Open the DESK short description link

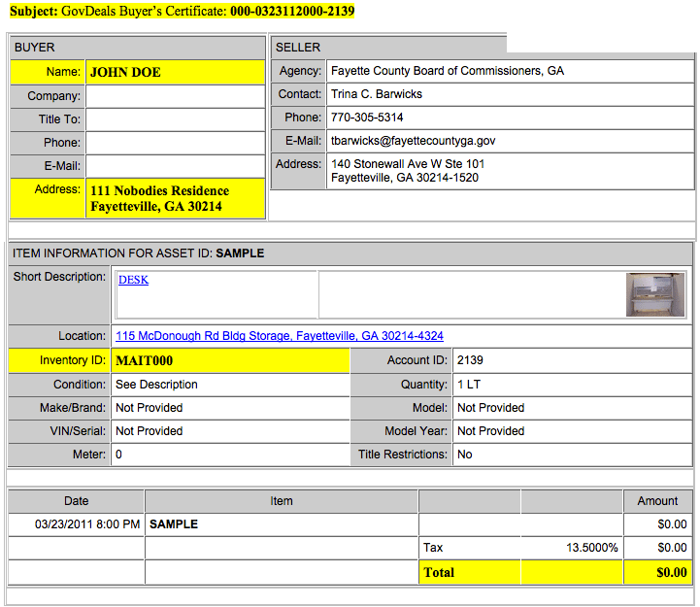coord(133,280)
